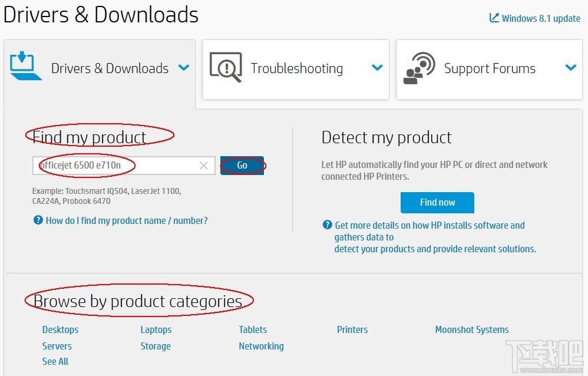Switch to the Troubleshooting tab
Image resolution: width=588 pixels, height=376 pixels.
[296, 68]
